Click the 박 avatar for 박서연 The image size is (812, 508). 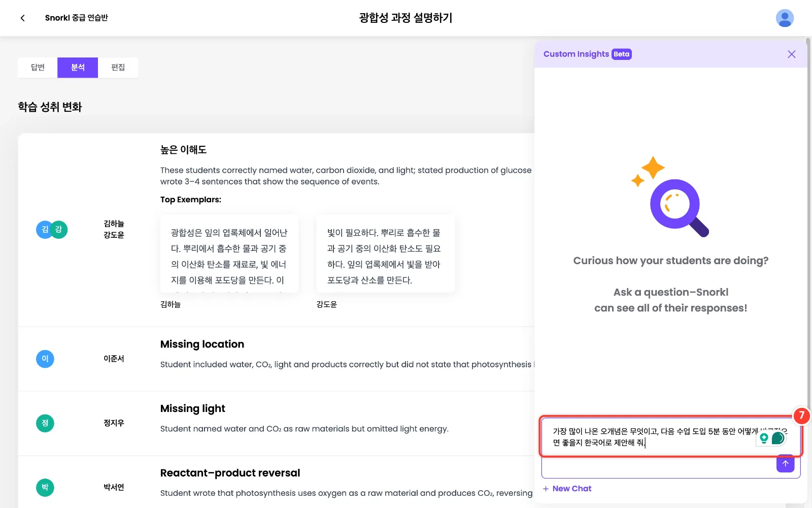(45, 488)
